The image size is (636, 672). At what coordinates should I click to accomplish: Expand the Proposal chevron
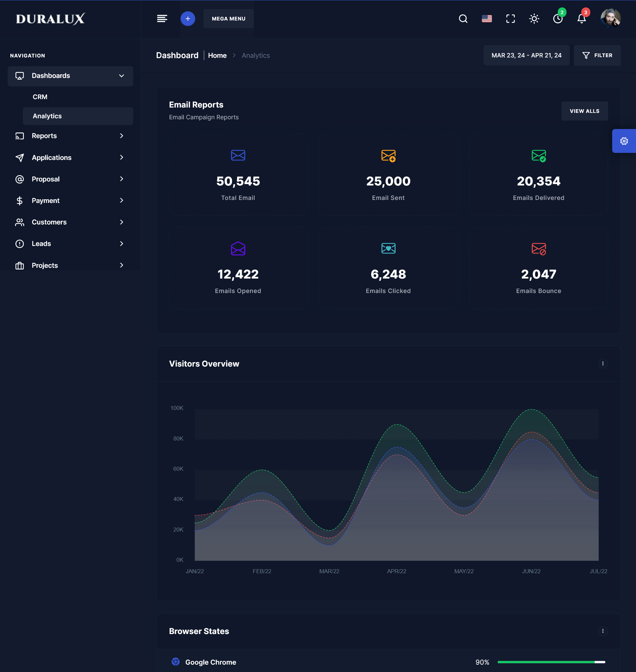pyautogui.click(x=122, y=179)
